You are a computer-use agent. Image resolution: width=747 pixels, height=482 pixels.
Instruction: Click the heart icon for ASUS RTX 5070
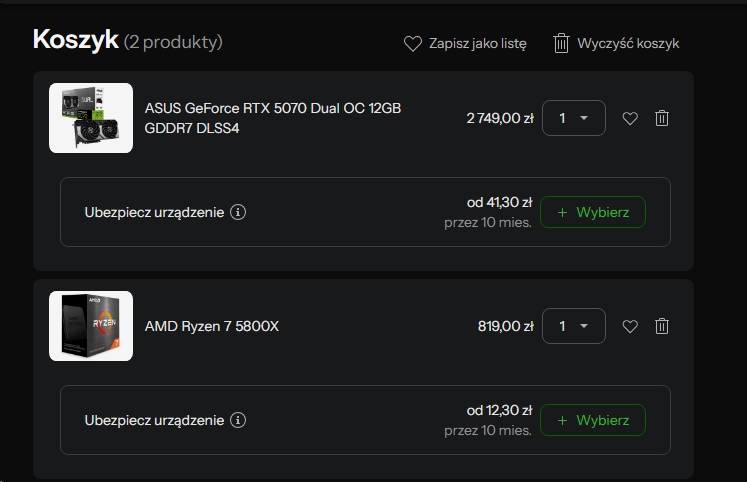630,118
